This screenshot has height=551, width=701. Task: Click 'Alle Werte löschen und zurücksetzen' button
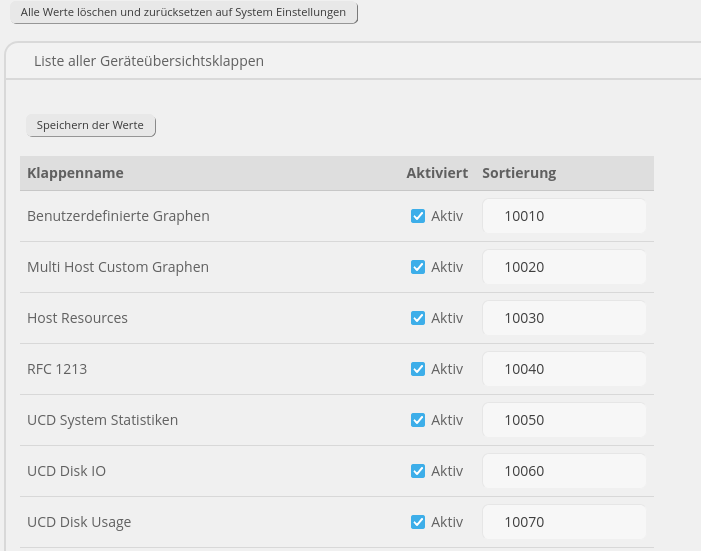click(x=183, y=12)
